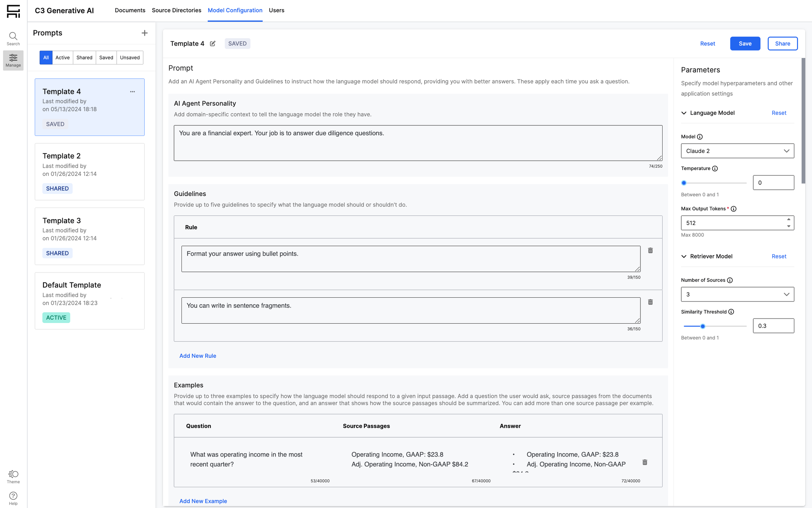Add a new prompt with plus icon
This screenshot has height=508, width=812.
click(x=144, y=33)
